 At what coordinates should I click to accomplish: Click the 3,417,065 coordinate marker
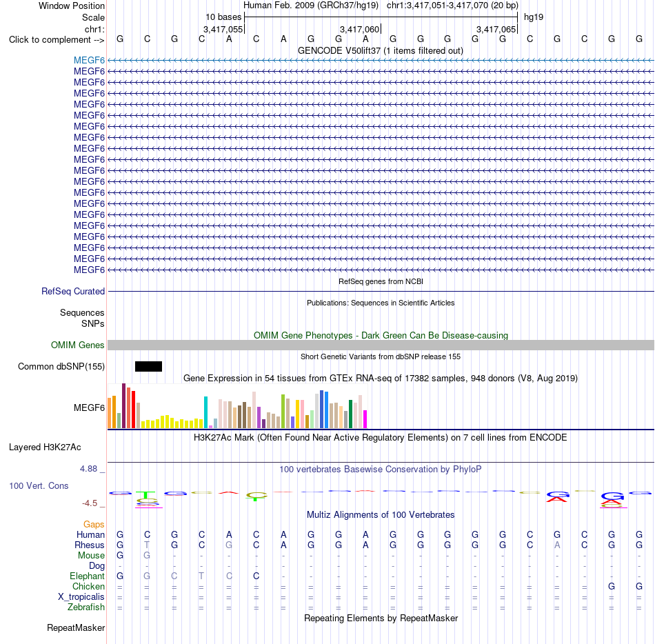point(496,29)
